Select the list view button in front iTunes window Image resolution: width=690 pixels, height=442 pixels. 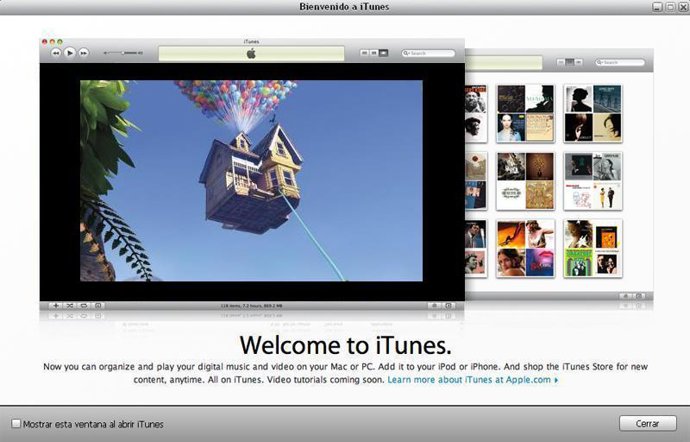point(364,53)
